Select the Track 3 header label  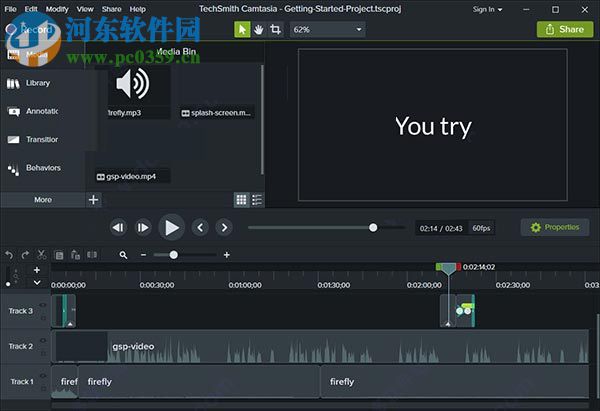(x=21, y=311)
